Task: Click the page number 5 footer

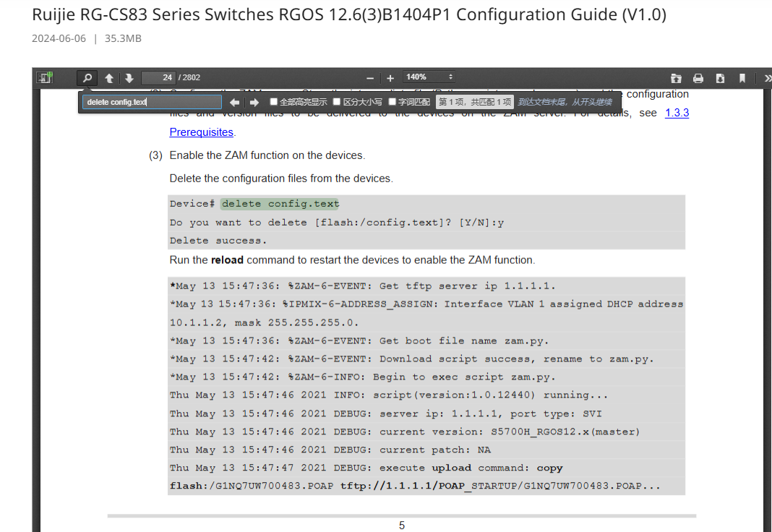Action: coord(402,525)
